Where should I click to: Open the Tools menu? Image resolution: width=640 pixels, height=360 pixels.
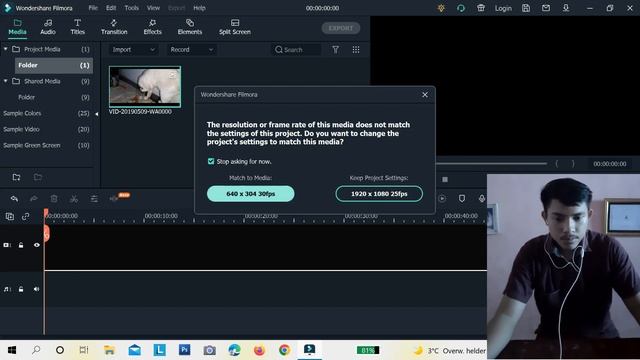point(131,8)
